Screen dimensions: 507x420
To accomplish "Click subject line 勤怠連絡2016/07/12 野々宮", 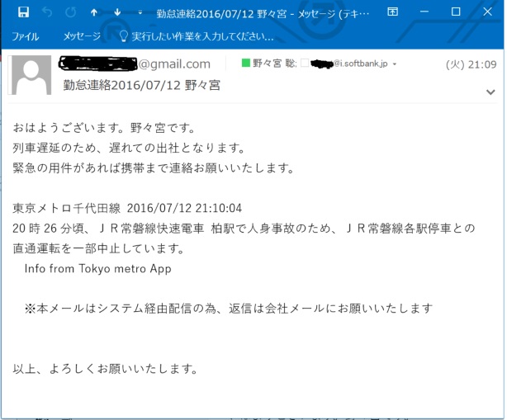I will coord(142,86).
